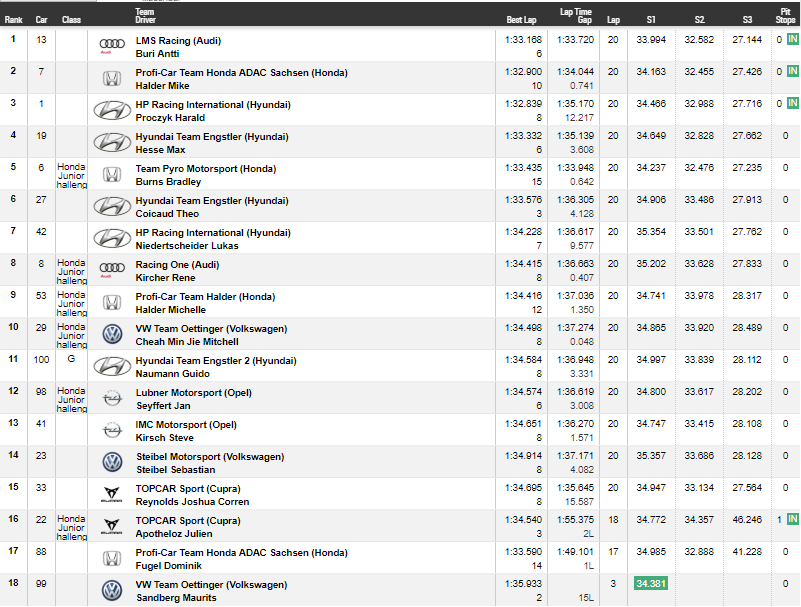Select driver name Seyffert Jan
Image resolution: width=801 pixels, height=607 pixels.
pyautogui.click(x=163, y=406)
